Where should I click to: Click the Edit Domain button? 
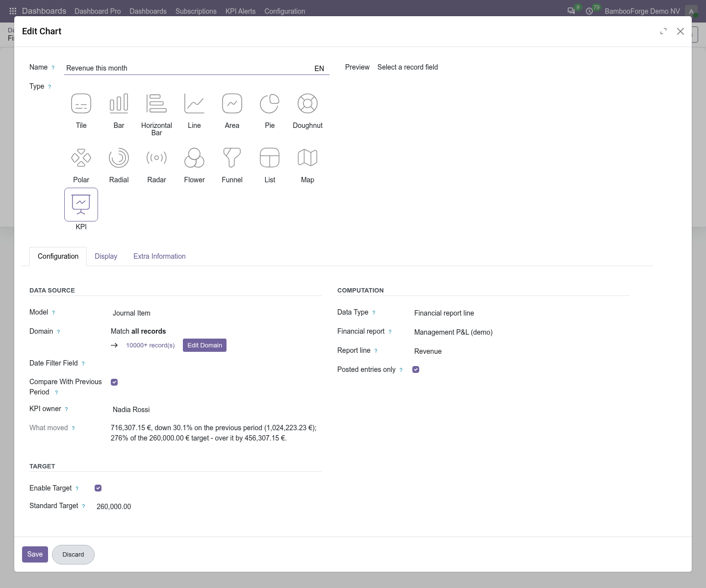204,345
